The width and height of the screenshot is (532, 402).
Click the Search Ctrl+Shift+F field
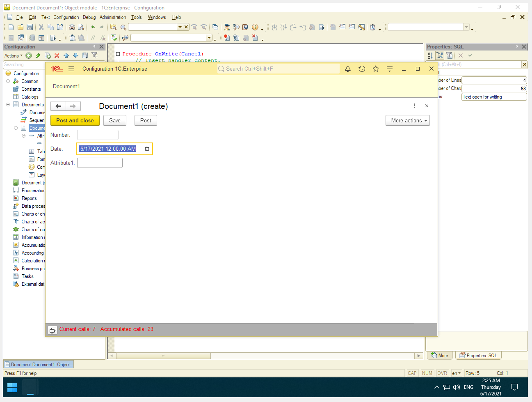(x=279, y=69)
